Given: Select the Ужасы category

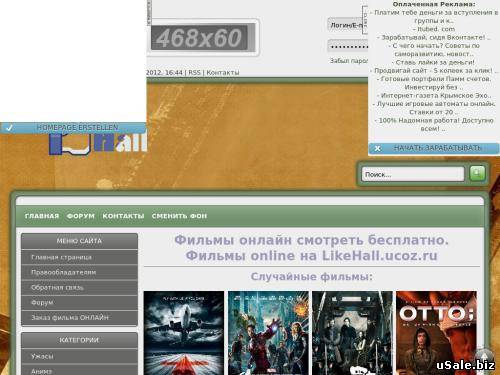Looking at the screenshot, I should (79, 356).
